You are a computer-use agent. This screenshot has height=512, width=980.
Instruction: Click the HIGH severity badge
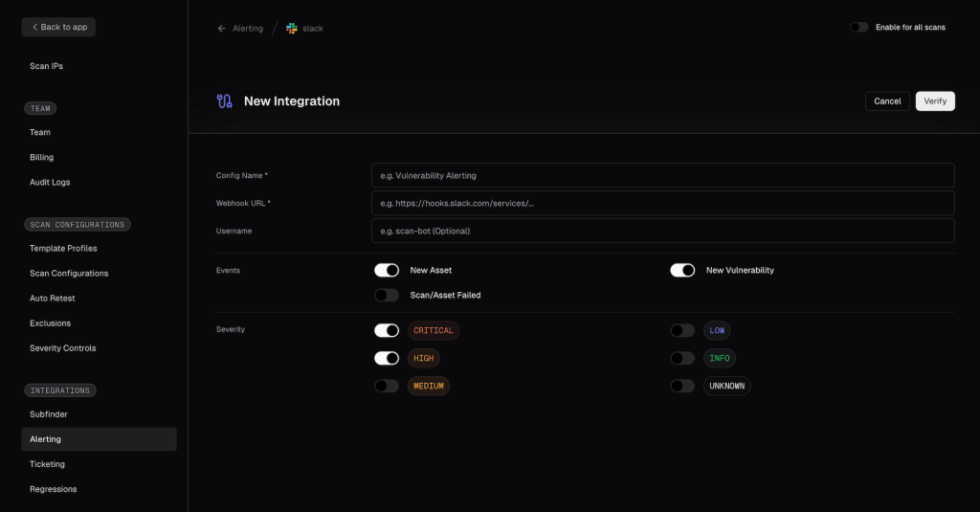(x=423, y=358)
